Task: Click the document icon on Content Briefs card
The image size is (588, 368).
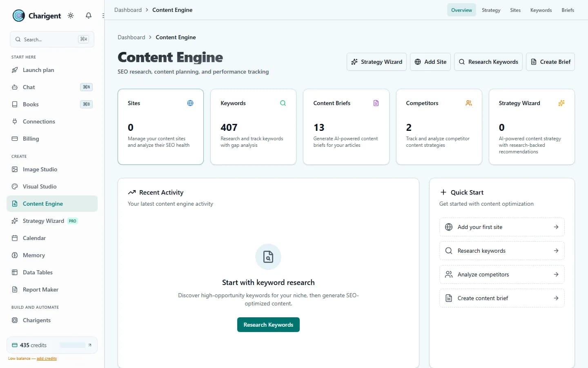Action: (376, 103)
